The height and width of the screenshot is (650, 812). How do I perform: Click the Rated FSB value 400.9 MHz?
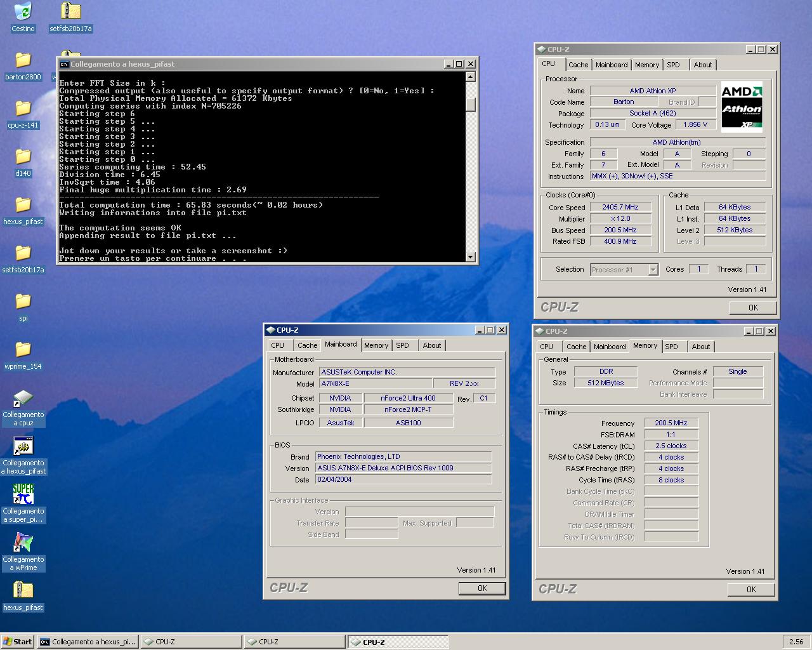click(620, 241)
